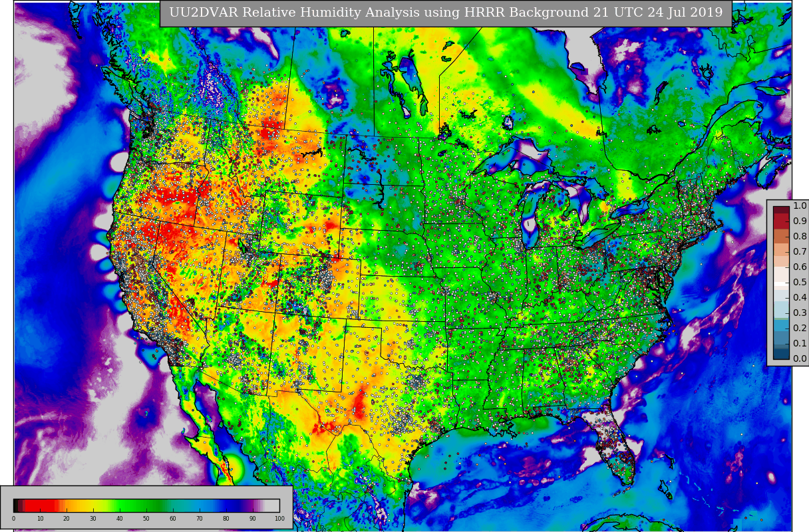809x532 pixels.
Task: Click the 0.1 label on right legend
Action: [x=800, y=344]
